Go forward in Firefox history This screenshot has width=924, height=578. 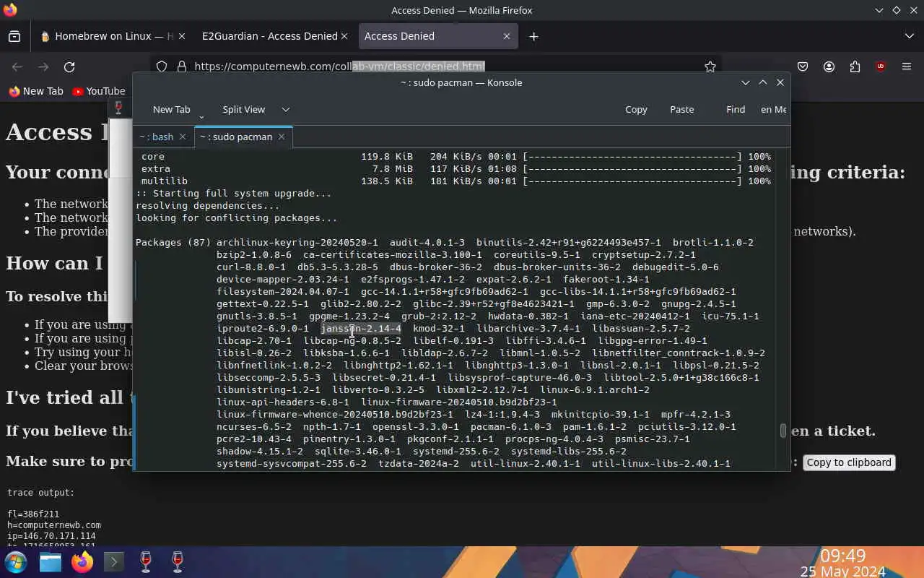[43, 66]
